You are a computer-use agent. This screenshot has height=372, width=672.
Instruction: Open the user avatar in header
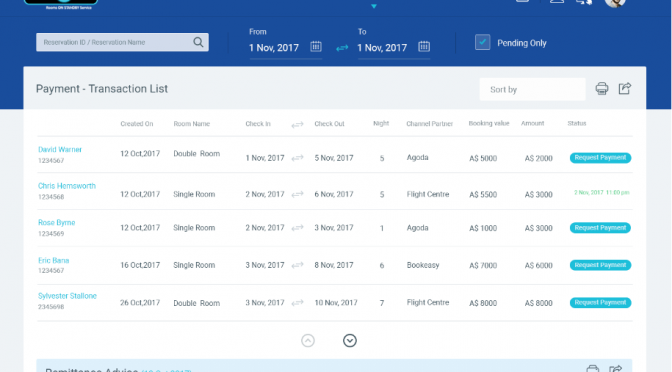[615, 3]
